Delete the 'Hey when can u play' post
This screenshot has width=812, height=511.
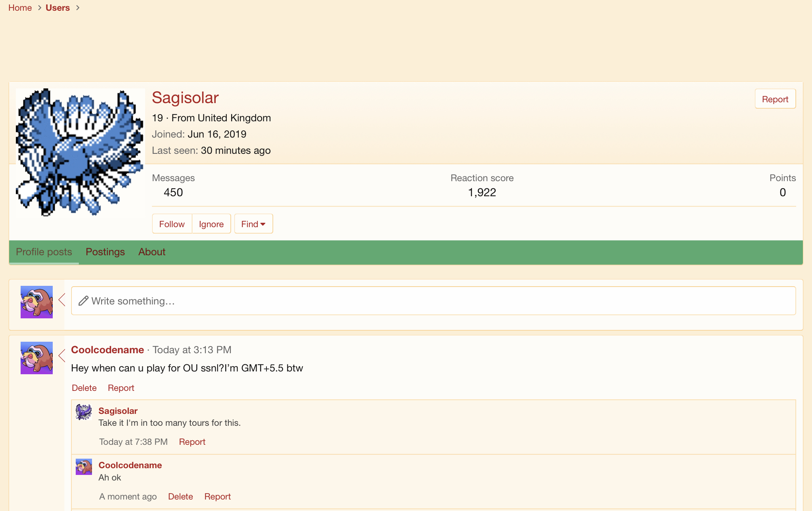click(84, 388)
